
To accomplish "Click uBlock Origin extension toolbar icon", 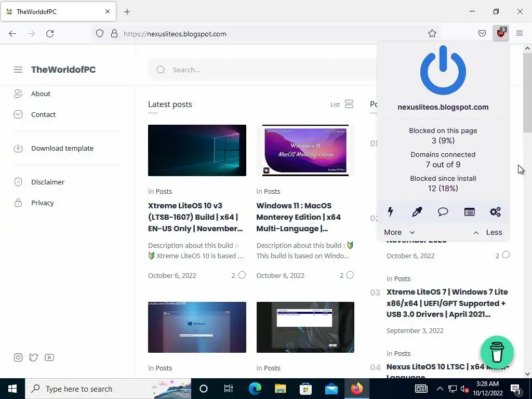I will click(501, 33).
